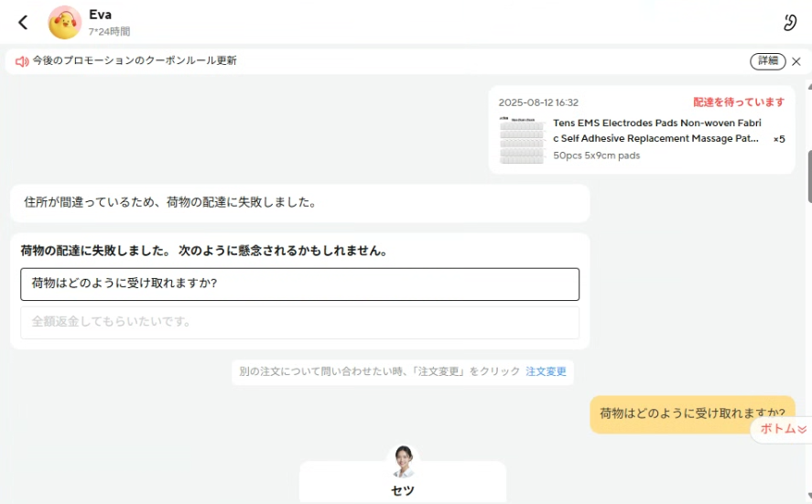Open the electrode pads product thumbnail
This screenshot has height=504, width=812.
(523, 140)
